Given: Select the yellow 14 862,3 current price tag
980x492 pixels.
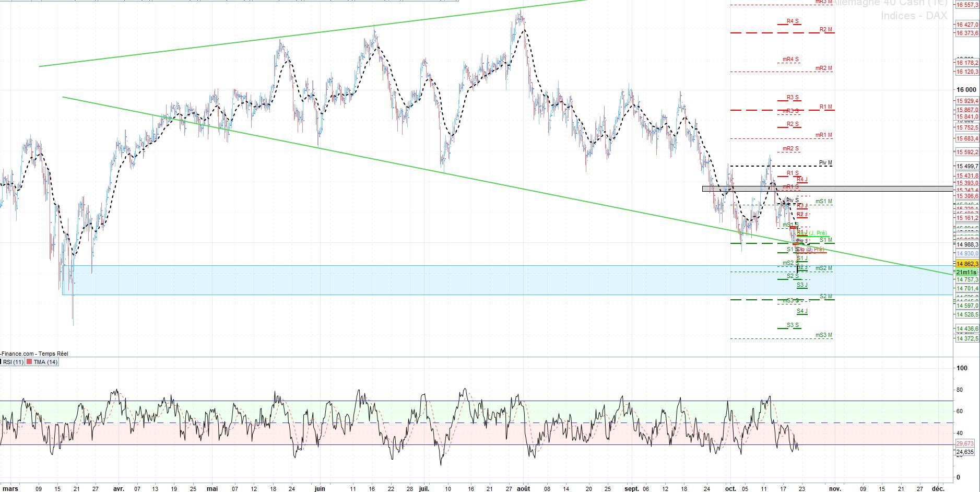Looking at the screenshot, I should point(967,264).
